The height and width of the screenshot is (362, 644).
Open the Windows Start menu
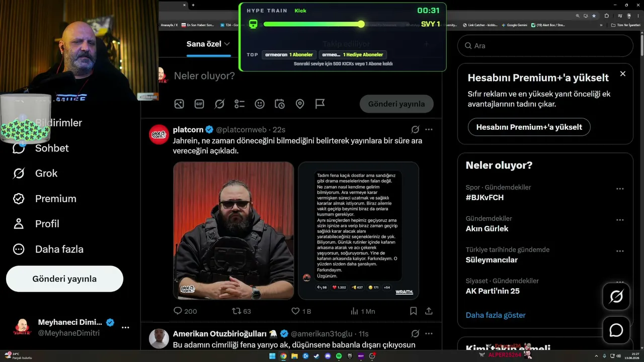[272, 356]
